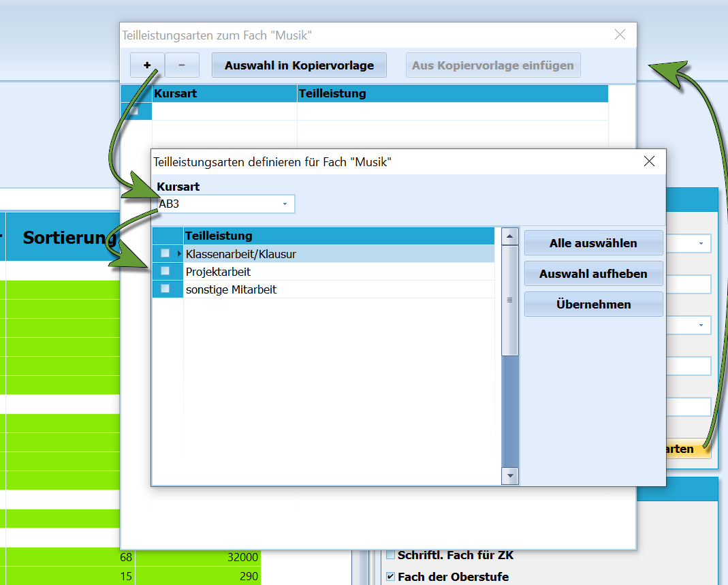Click the row indicator arrow beside Klassenarbeit/Klausur

(178, 253)
